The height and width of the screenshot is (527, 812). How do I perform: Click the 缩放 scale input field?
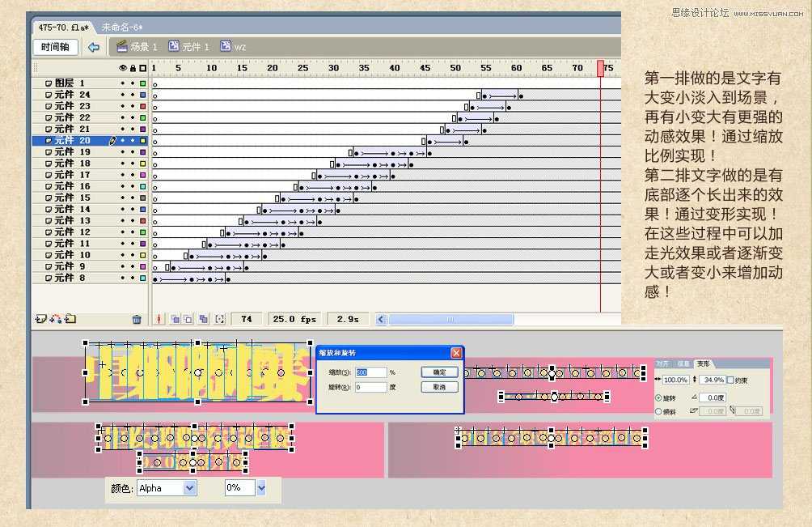point(370,372)
